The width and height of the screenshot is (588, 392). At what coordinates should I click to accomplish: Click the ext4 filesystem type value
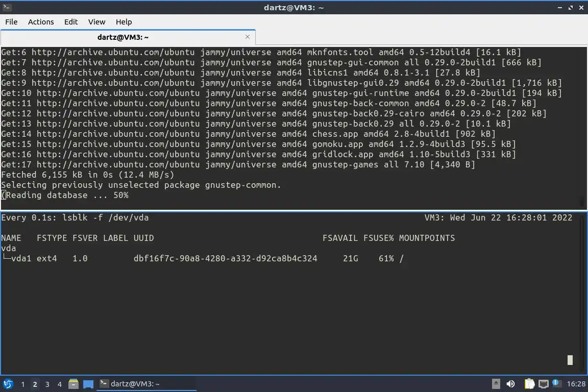pos(47,258)
